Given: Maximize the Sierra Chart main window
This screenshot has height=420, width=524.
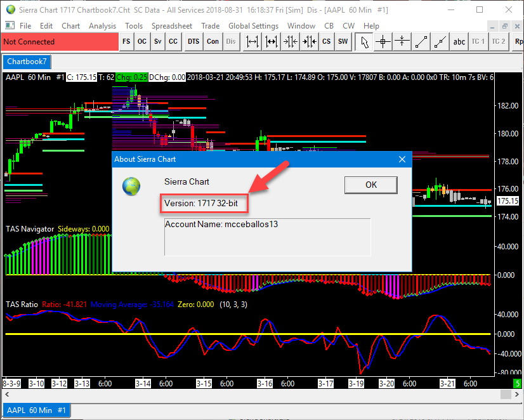Looking at the screenshot, I should tap(480, 10).
